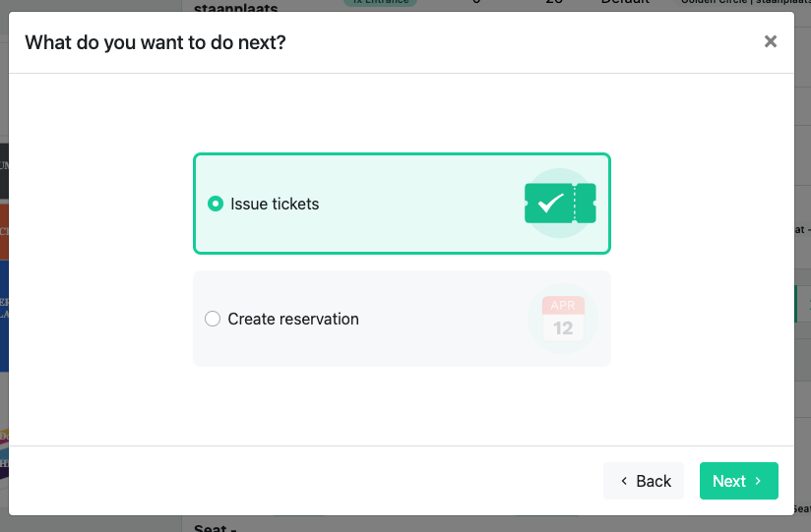Click the green ticket checkmark icon
The height and width of the screenshot is (532, 811).
tap(560, 204)
